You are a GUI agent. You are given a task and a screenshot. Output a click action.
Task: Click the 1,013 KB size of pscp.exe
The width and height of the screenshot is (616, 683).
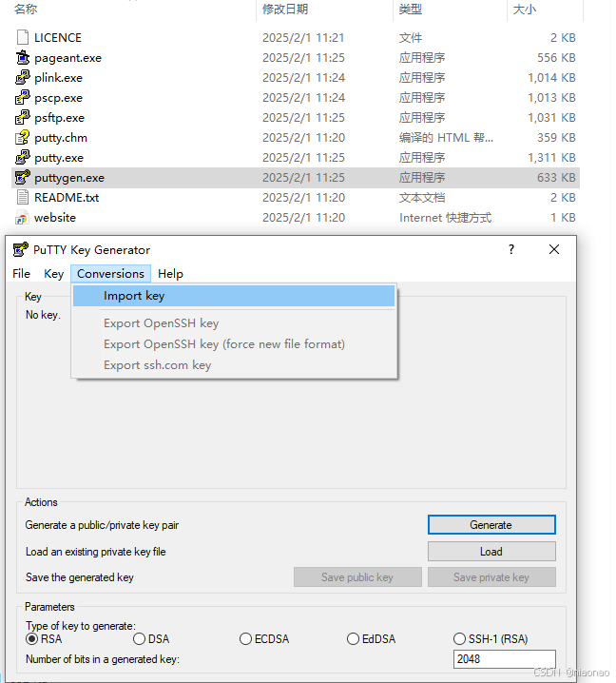click(x=551, y=98)
